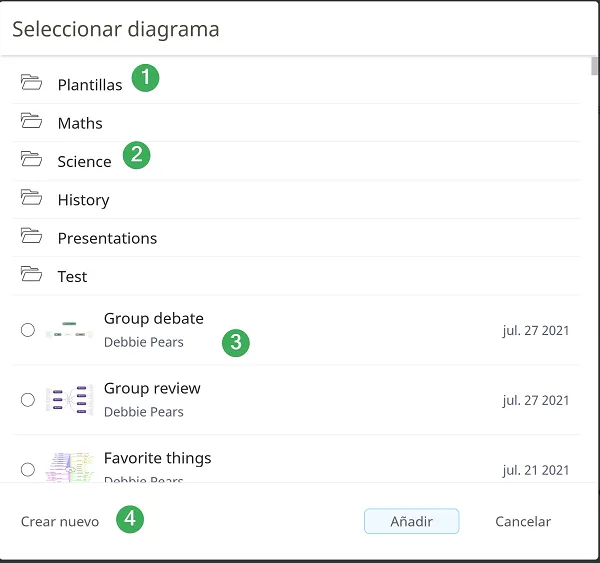Expand the Maths folder entry

80,123
